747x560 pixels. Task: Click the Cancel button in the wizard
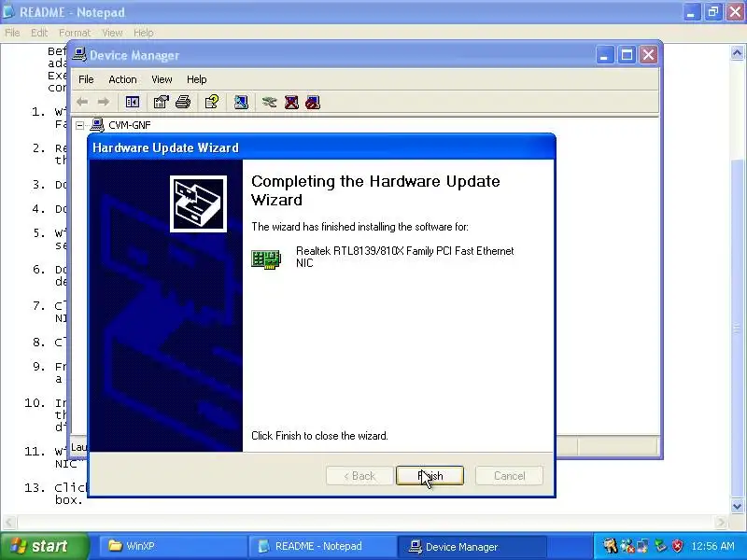tap(509, 476)
